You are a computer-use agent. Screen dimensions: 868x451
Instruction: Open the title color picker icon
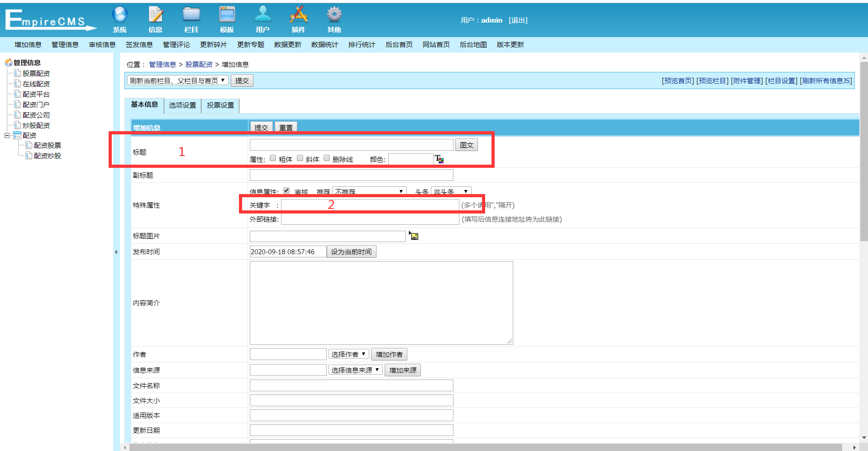click(439, 159)
